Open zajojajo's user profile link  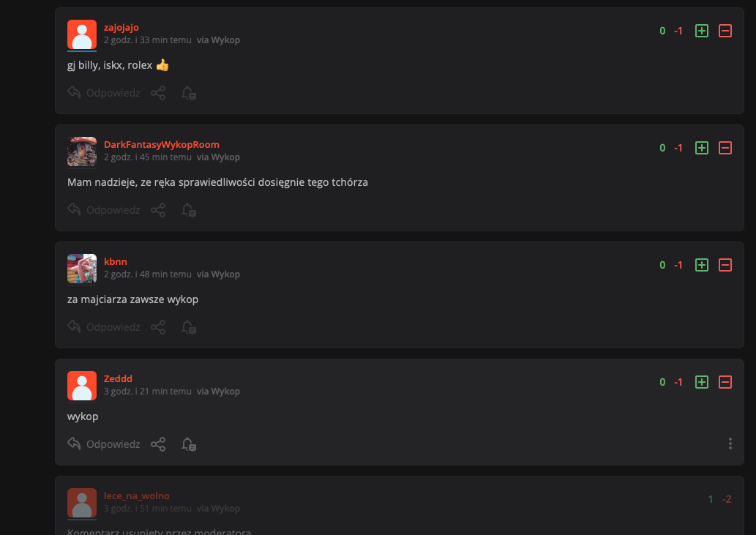(x=121, y=28)
